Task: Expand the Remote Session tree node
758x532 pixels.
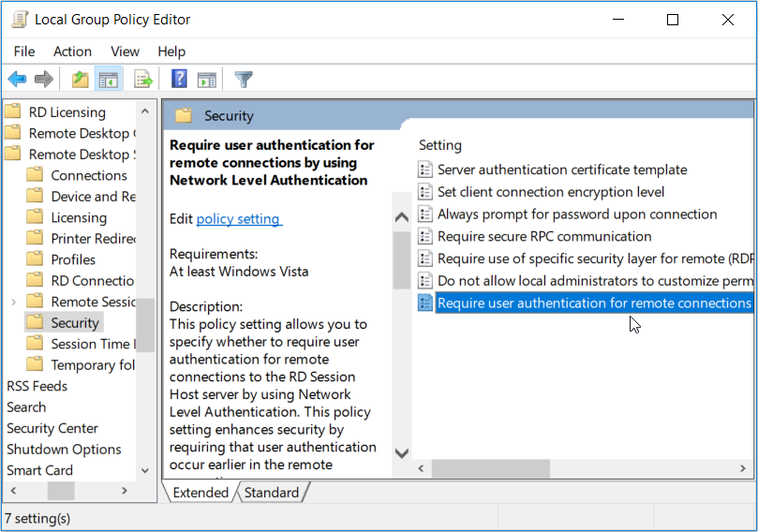Action: click(13, 302)
